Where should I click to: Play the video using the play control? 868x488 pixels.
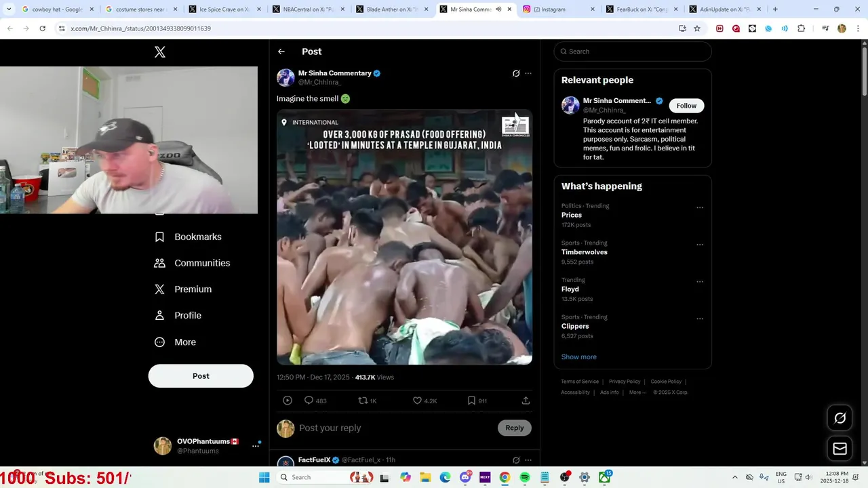tap(288, 401)
